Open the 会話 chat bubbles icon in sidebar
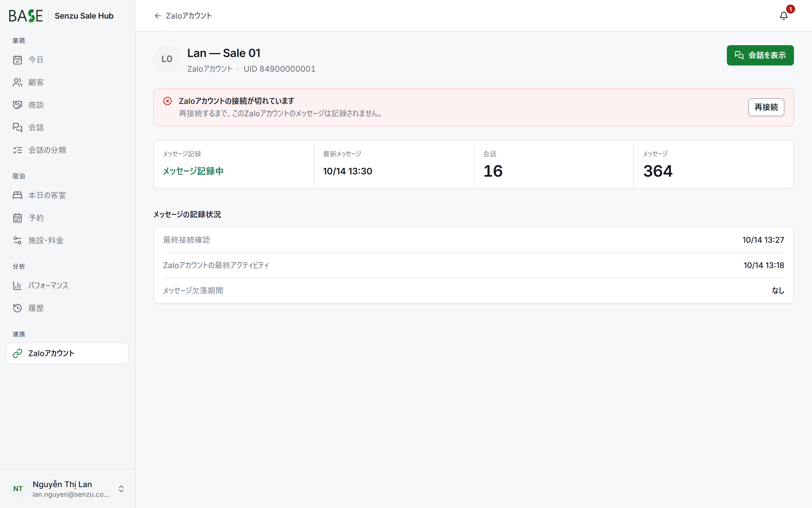 coord(17,127)
